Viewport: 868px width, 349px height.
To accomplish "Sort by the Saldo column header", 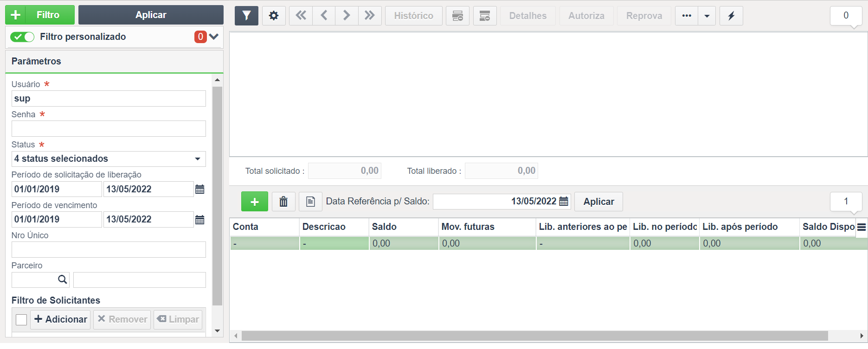I will click(x=404, y=227).
